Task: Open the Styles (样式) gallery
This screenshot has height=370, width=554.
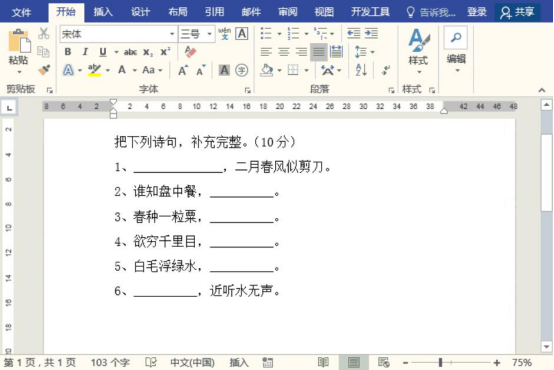Action: coord(419,51)
